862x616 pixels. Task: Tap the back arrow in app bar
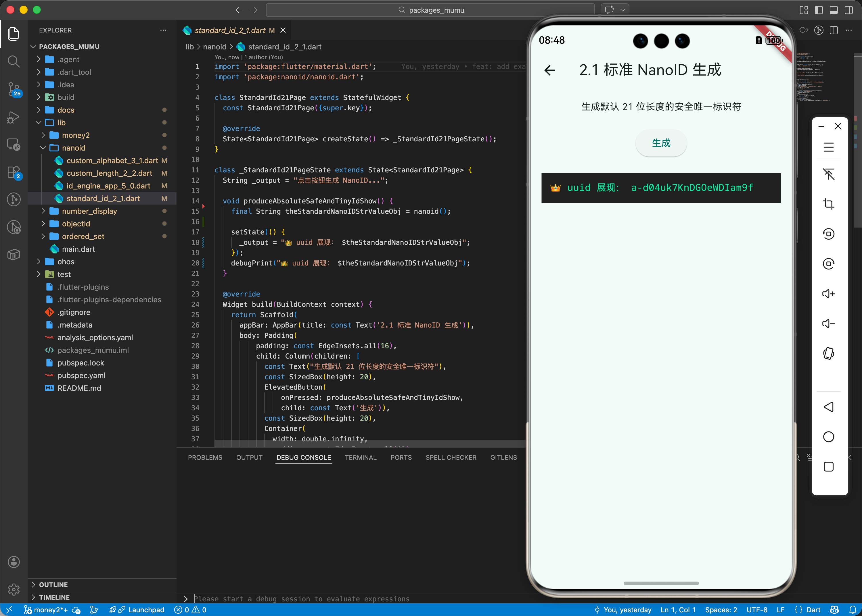(550, 70)
